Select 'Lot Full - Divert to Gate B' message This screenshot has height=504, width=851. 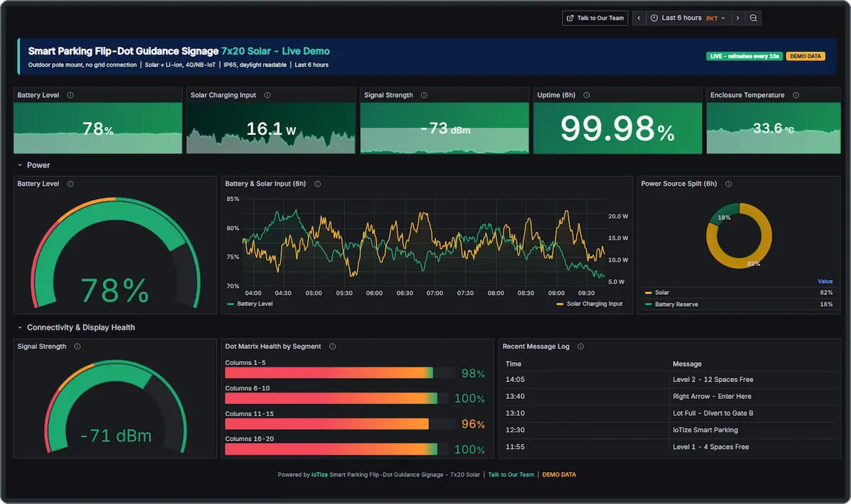tap(713, 413)
